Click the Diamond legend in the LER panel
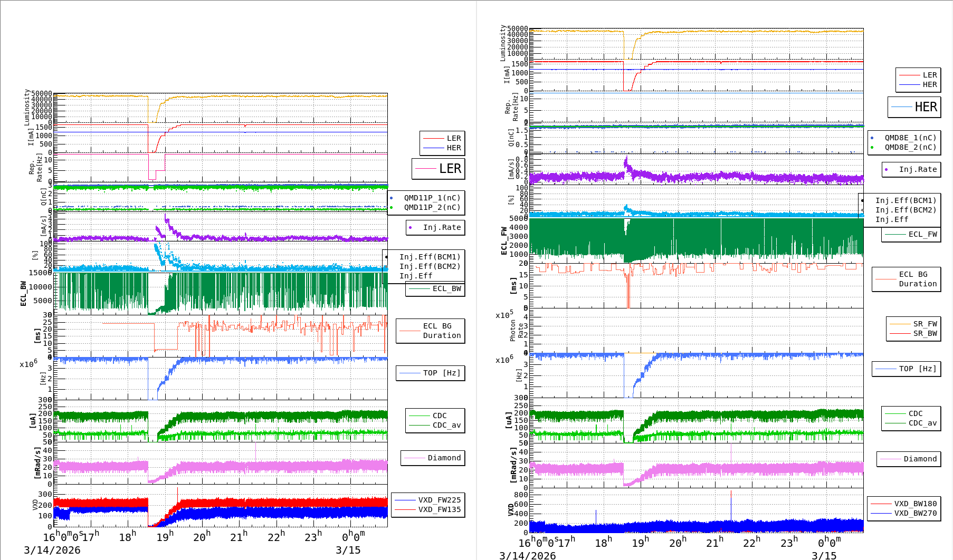This screenshot has height=560, width=953. pos(444,458)
